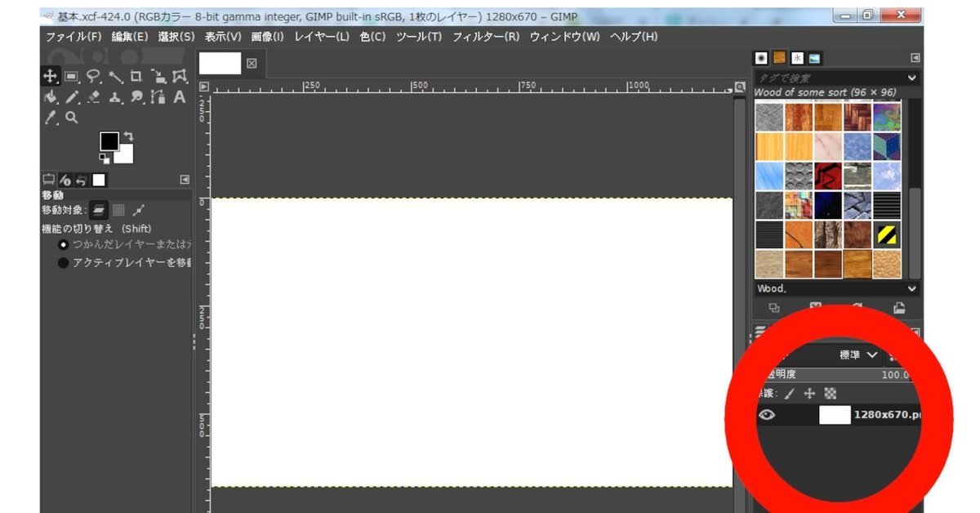The height and width of the screenshot is (513, 980).
Task: Open the ruler corner triangle menu button
Action: [x=204, y=87]
